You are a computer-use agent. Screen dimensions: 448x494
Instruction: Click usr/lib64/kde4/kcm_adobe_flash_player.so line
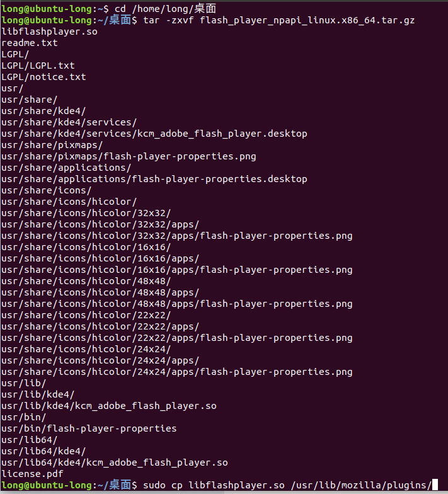point(115,462)
